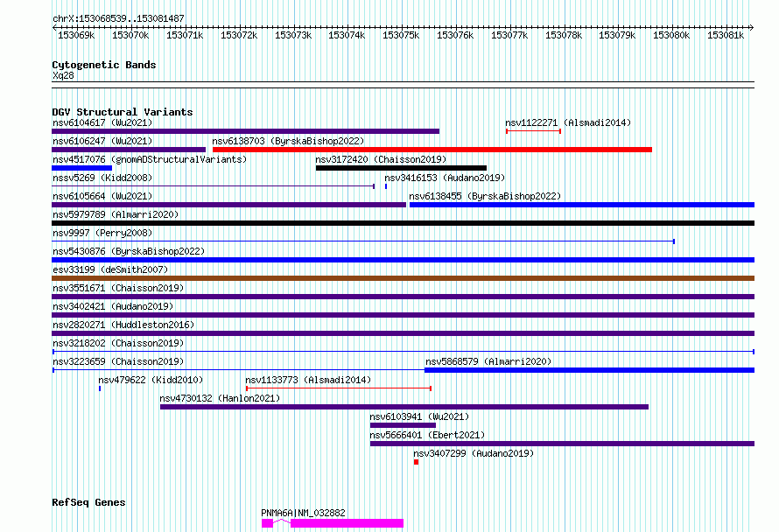Open nsv6105664 (Wu2021) label
This screenshot has height=532, width=779.
tap(102, 196)
